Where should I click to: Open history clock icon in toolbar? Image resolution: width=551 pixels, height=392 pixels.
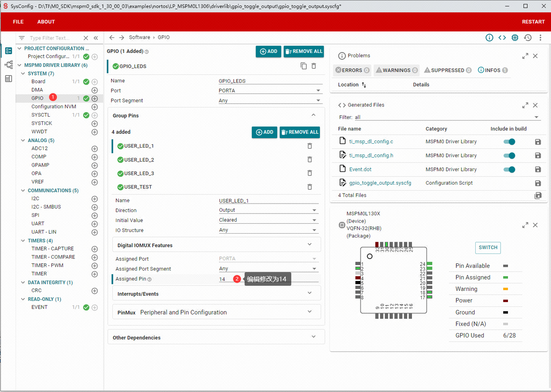coord(528,37)
